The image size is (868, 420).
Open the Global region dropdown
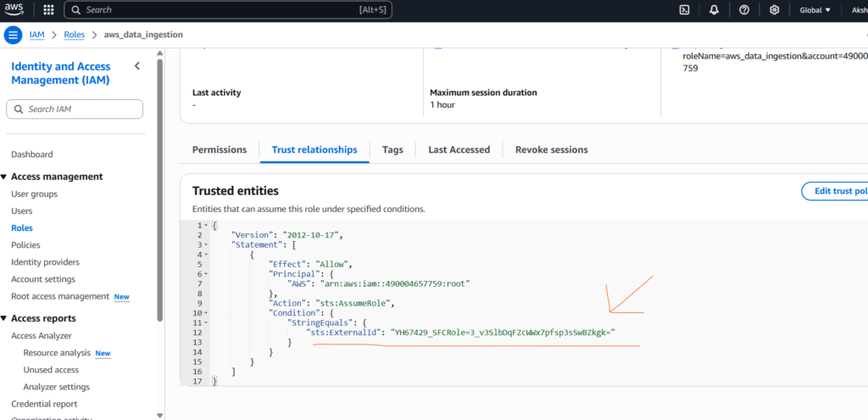(x=815, y=10)
